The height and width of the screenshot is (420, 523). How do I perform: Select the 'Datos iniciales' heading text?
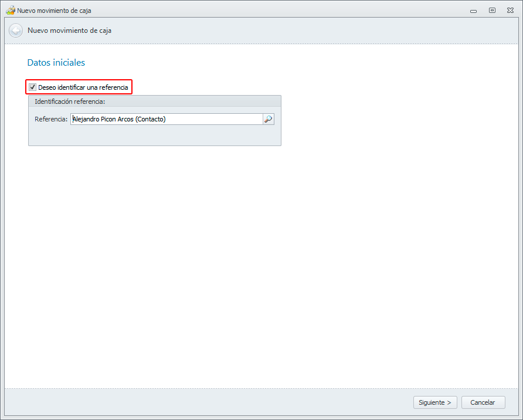(56, 62)
